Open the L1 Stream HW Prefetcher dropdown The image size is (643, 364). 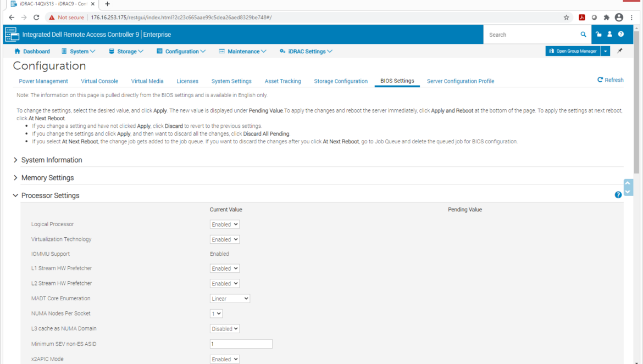224,268
